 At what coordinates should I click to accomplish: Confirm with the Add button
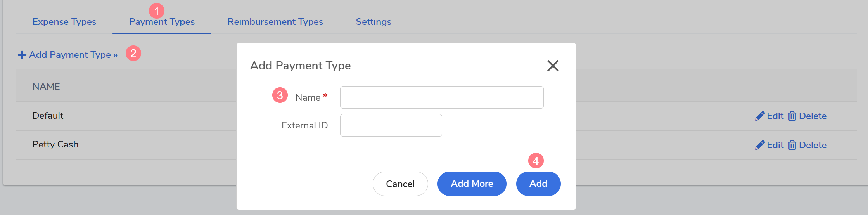(538, 184)
